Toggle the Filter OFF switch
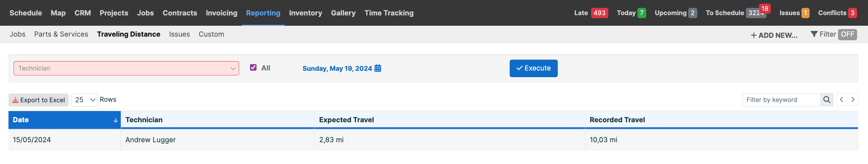Screen dimensions: 868x164 (x=847, y=34)
